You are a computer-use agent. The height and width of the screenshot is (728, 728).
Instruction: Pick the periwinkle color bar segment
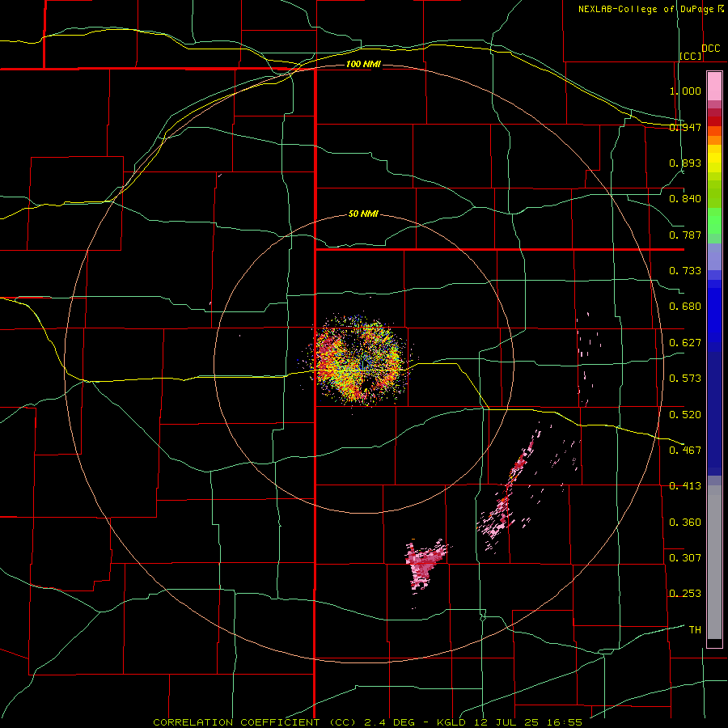tap(714, 256)
